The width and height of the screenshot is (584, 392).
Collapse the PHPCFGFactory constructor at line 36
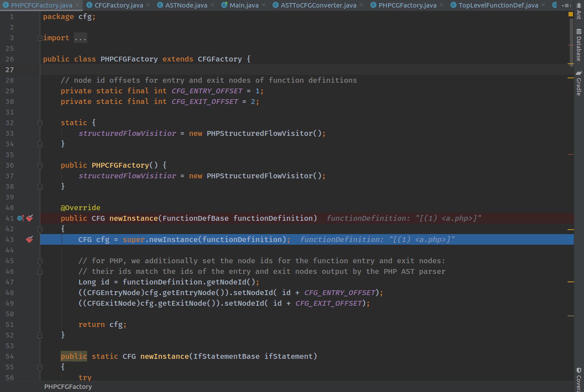[40, 166]
